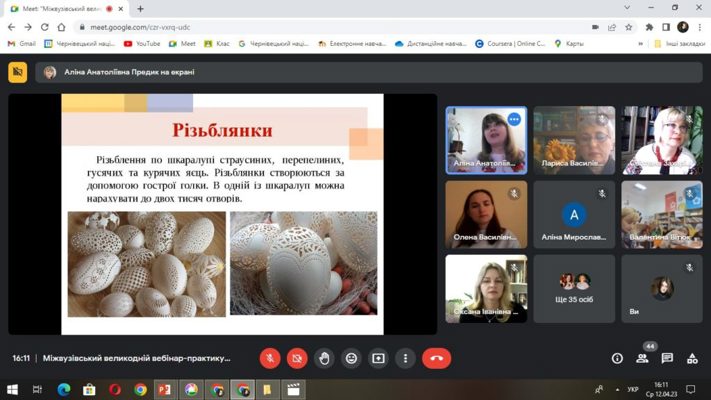Unmute the microphone in the call bar
Viewport: 711px width, 400px height.
click(x=270, y=358)
